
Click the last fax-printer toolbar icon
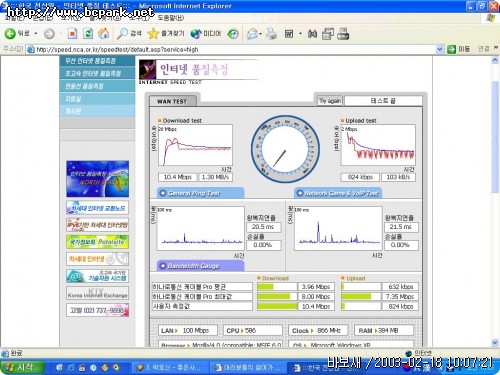[343, 34]
